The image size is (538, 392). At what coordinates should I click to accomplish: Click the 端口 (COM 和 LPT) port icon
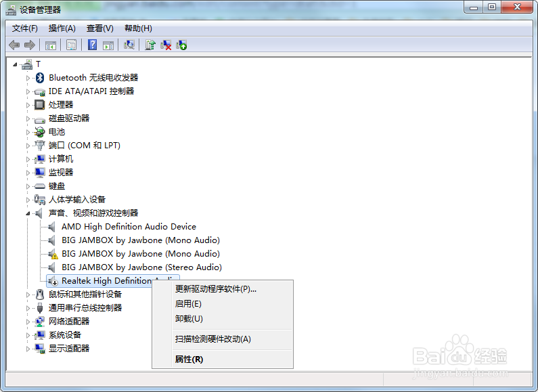40,146
